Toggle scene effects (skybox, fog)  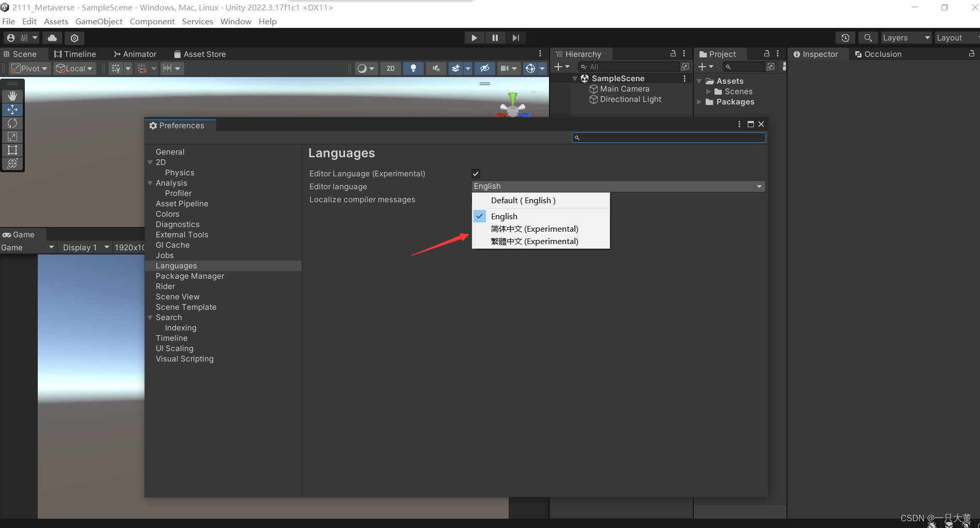[x=456, y=68]
